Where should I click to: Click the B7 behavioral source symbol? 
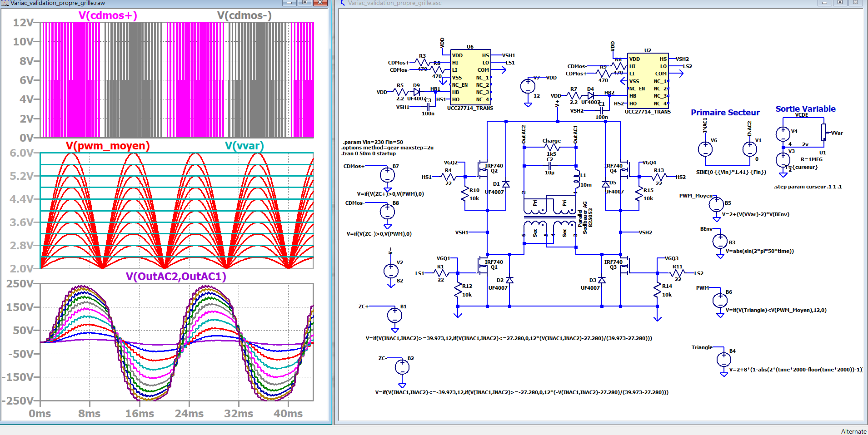tap(387, 174)
